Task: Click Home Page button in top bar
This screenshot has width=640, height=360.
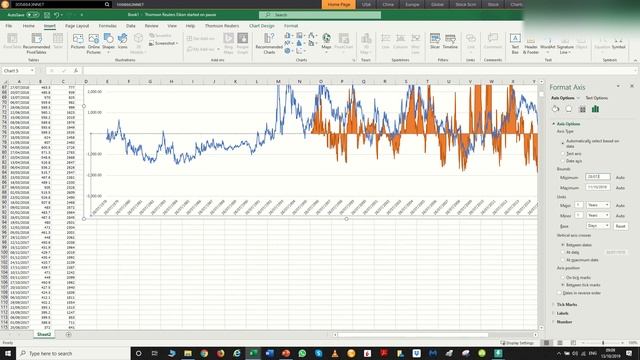Action: 339,4
